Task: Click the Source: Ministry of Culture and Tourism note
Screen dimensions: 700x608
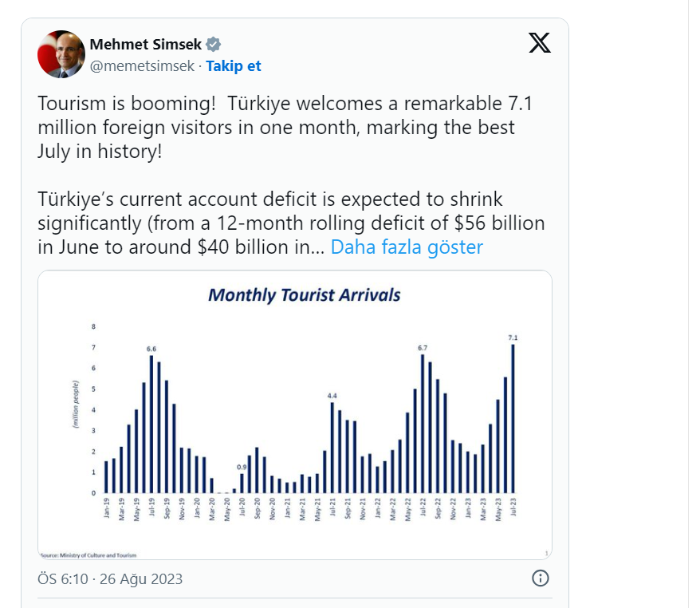Action: pos(88,555)
